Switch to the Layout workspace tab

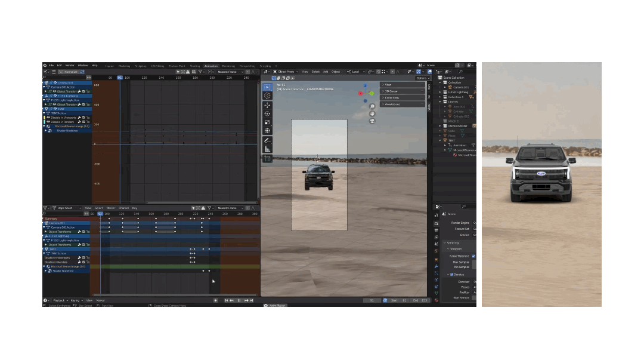109,66
